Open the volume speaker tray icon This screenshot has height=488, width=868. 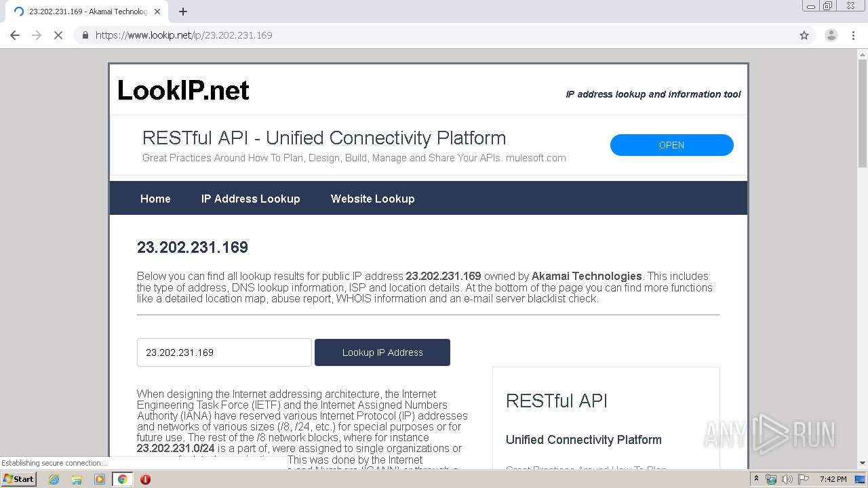(787, 479)
